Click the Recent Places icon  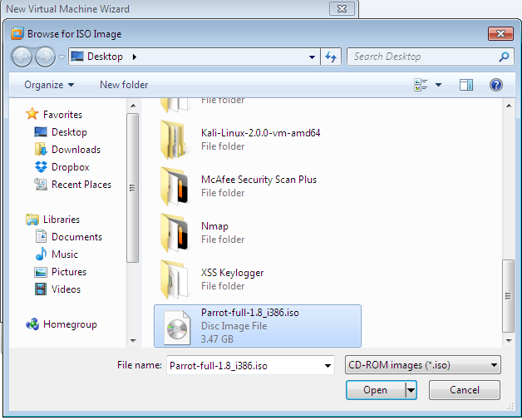[x=41, y=184]
